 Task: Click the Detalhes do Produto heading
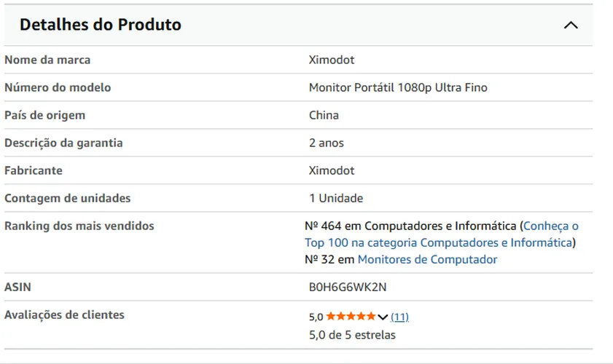click(101, 25)
